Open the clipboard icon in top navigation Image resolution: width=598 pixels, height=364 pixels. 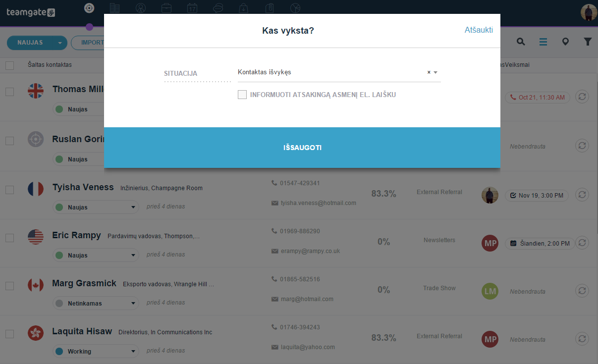click(x=270, y=8)
